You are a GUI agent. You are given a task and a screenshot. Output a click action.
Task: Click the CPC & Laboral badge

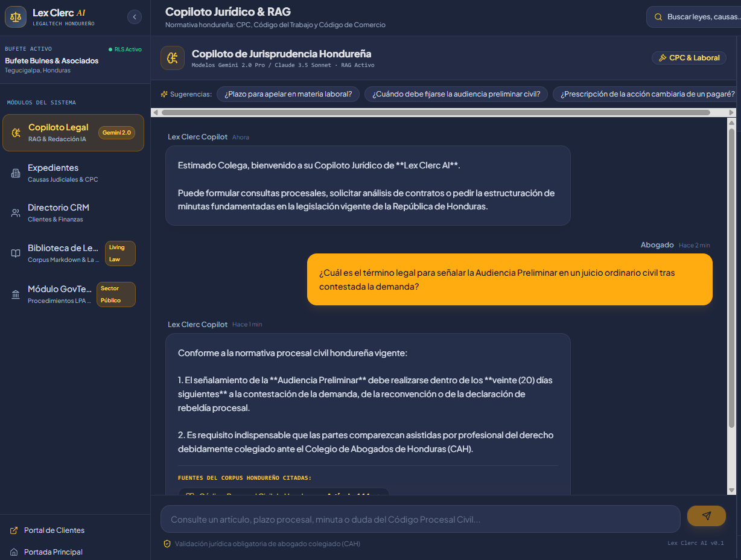[x=689, y=58]
